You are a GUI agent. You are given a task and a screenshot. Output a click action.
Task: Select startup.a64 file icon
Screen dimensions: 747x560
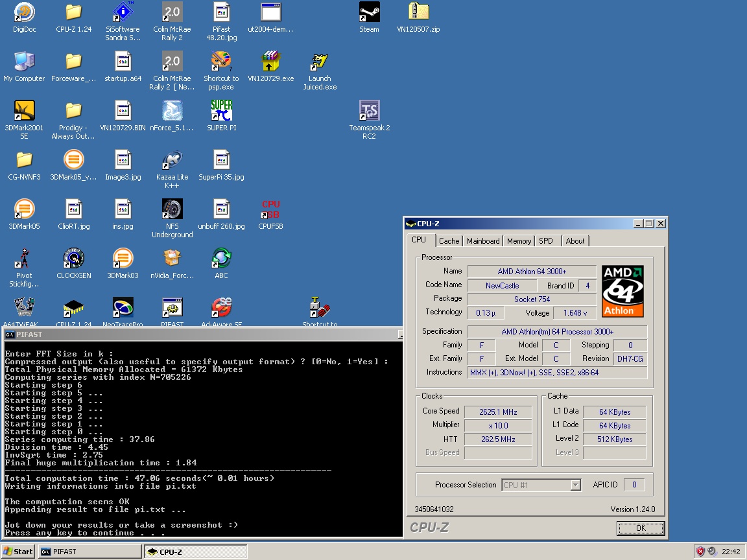click(123, 67)
